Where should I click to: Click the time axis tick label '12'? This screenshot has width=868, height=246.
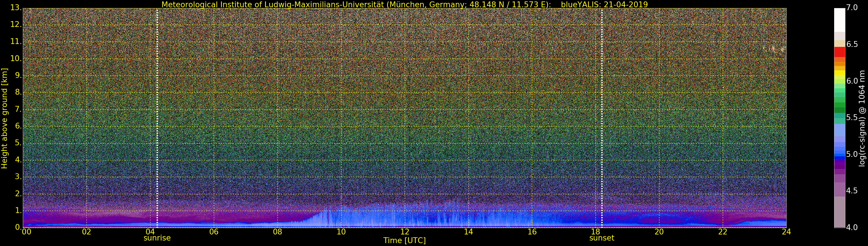(405, 232)
